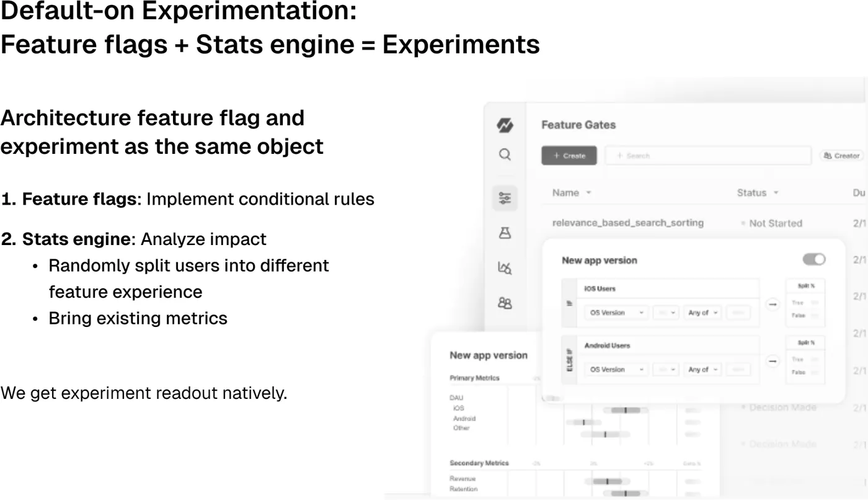Open Experiments via the flask icon
The height and width of the screenshot is (500, 868).
tap(505, 233)
